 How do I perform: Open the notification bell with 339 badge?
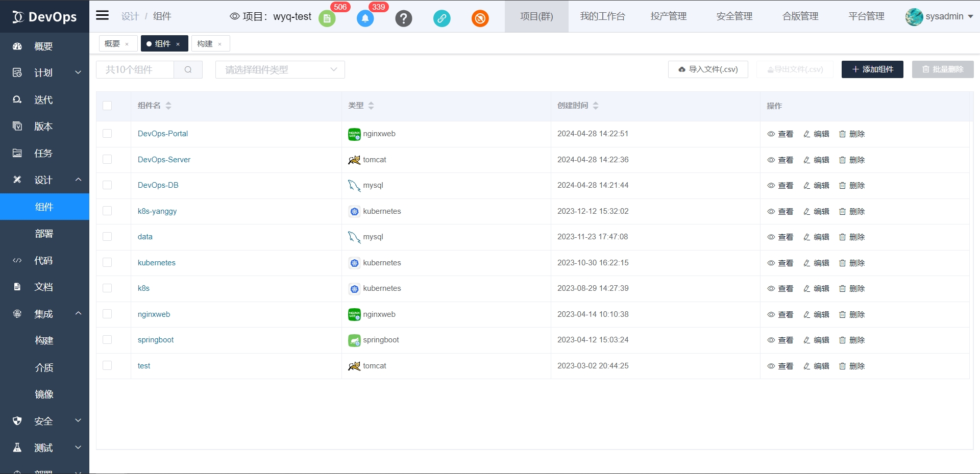pyautogui.click(x=365, y=19)
